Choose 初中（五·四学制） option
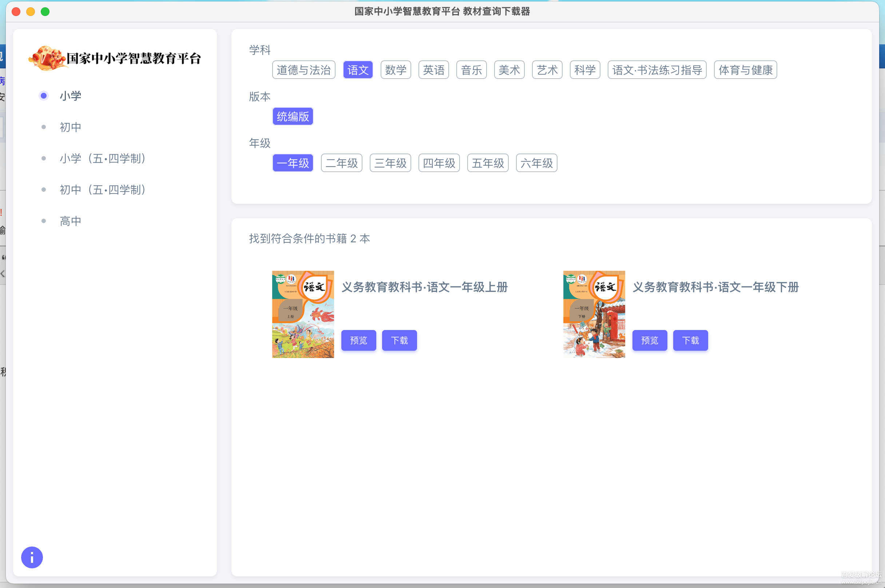 click(103, 190)
